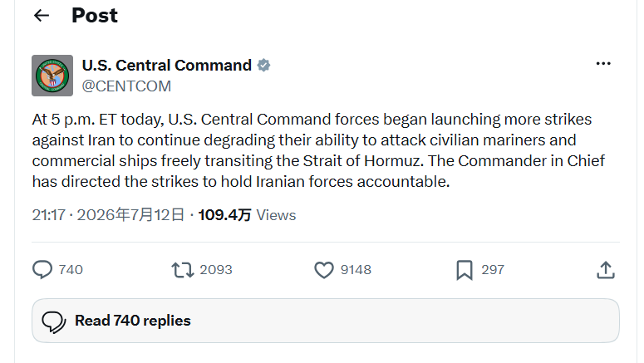Screen dimensions: 644x363
Task: Go back using the left arrow
Action: [42, 16]
